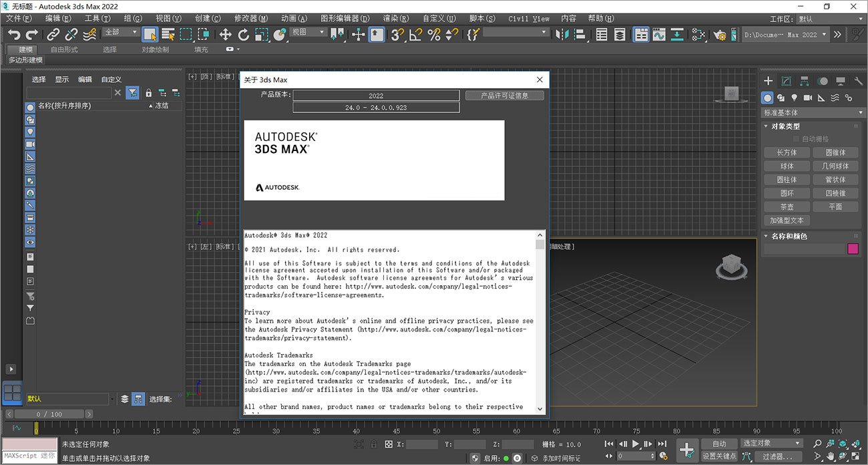Select the Rotate tool on the main toolbar
The height and width of the screenshot is (465, 868).
click(242, 33)
